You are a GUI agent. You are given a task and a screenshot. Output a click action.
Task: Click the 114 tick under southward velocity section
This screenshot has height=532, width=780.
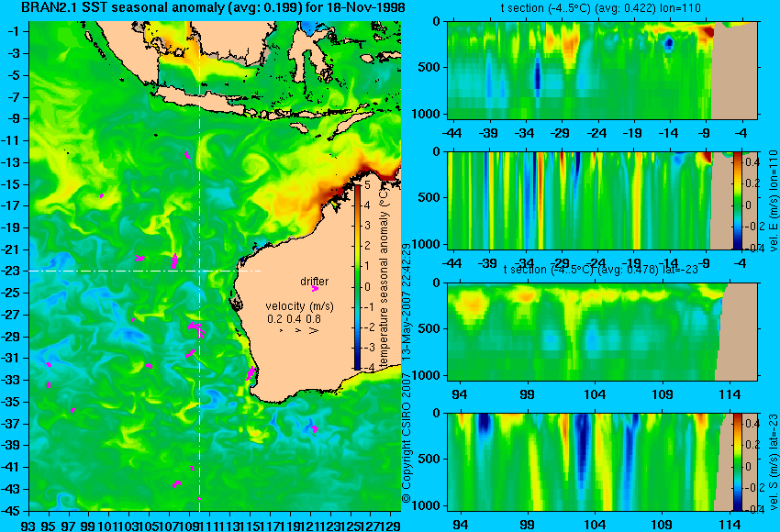730,525
